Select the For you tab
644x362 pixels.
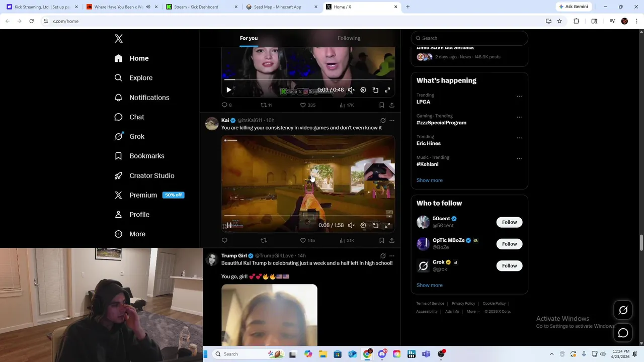(249, 38)
